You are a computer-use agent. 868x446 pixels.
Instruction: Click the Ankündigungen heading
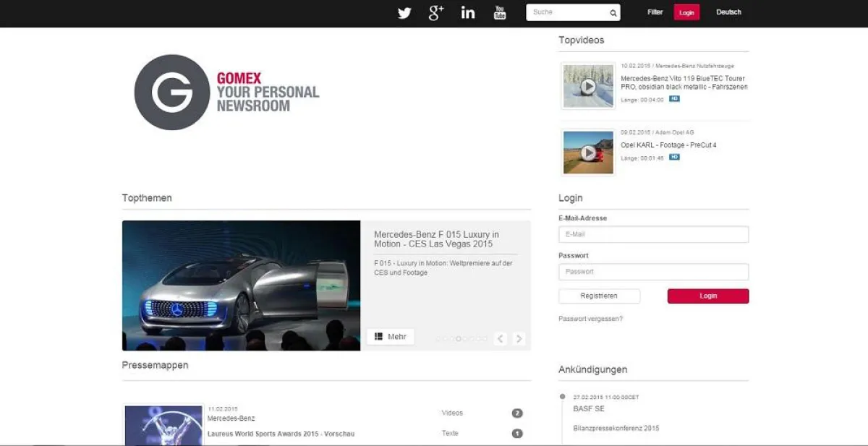point(593,369)
